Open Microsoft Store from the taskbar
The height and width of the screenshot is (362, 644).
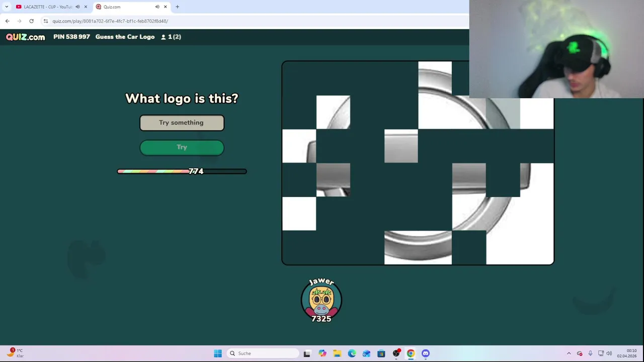(381, 353)
